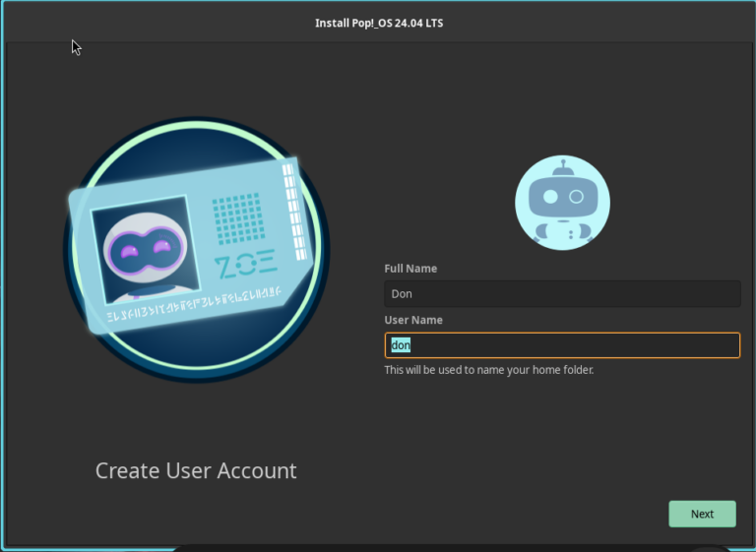Click the "Full Name" field label
The height and width of the screenshot is (552, 756).
[x=410, y=269]
